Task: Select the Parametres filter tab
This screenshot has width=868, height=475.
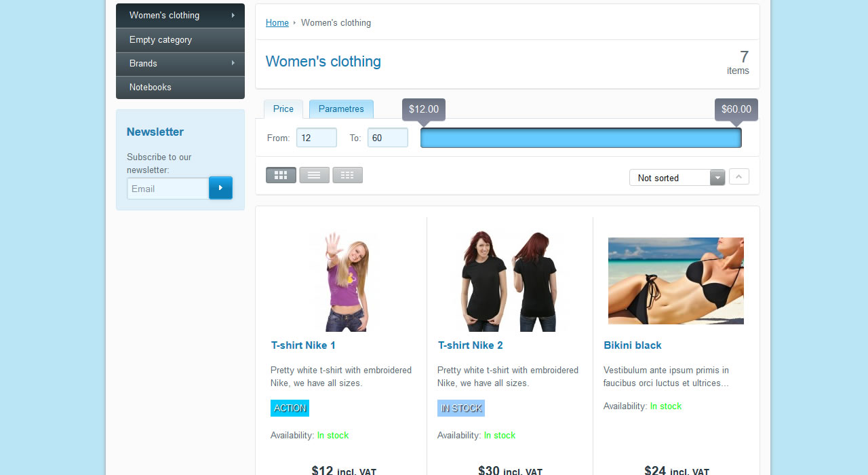Action: tap(341, 109)
